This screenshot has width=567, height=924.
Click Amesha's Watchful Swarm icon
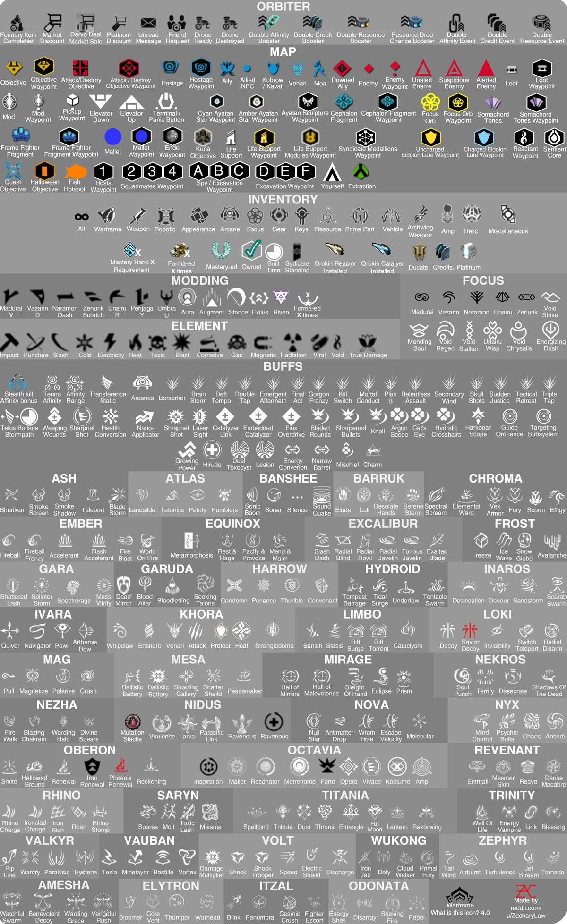12,902
